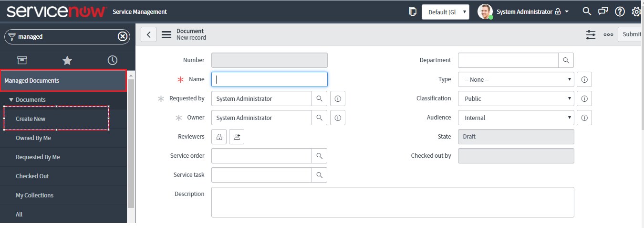Unlock the Reviewers field
The width and height of the screenshot is (644, 228).
click(x=219, y=137)
